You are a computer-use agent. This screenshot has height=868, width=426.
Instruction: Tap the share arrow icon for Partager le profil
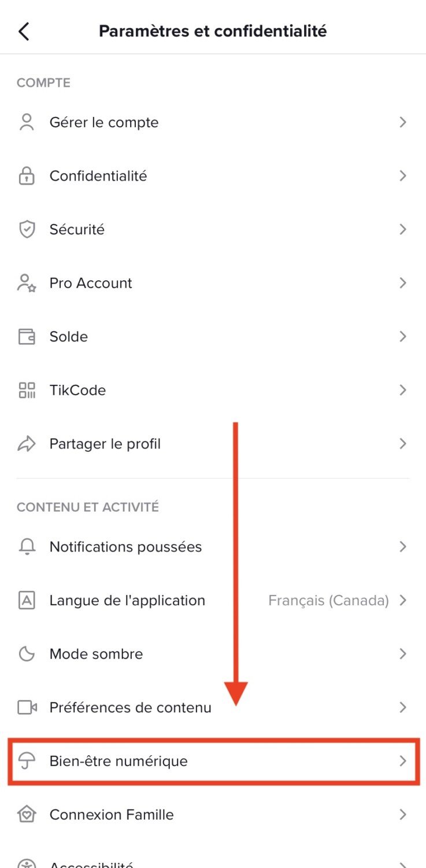point(27,444)
